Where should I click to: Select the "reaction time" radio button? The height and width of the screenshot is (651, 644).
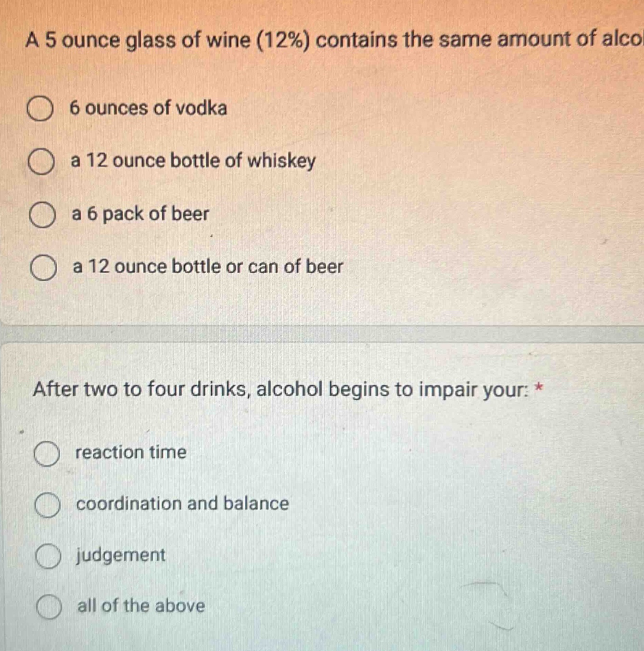(x=48, y=453)
